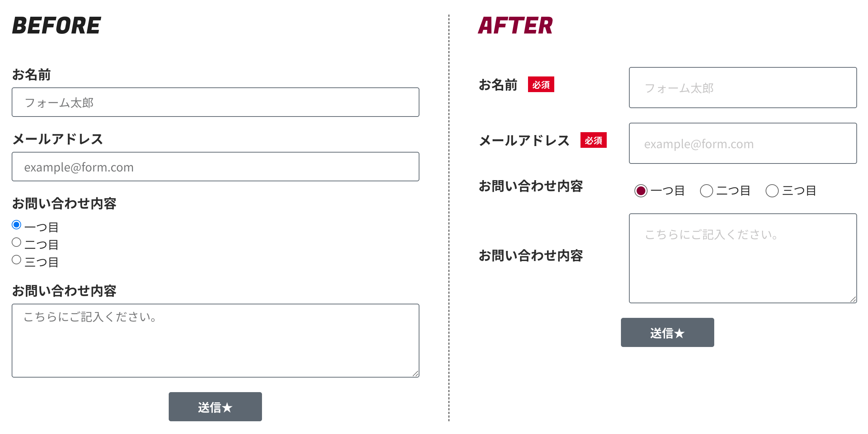Click the フォーム太郎 field in the AFTER form
Viewport: 868px width, 434px height.
743,88
